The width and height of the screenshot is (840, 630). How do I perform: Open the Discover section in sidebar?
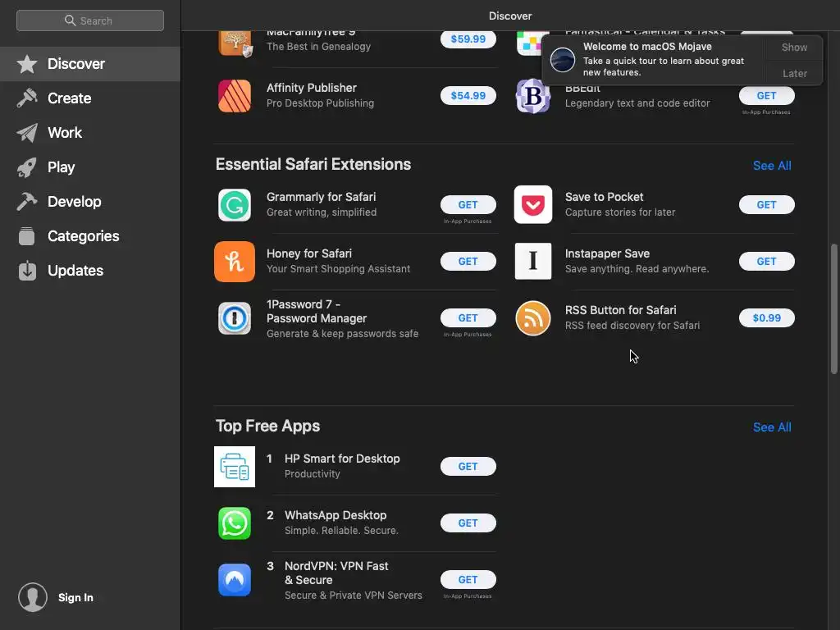pos(90,64)
